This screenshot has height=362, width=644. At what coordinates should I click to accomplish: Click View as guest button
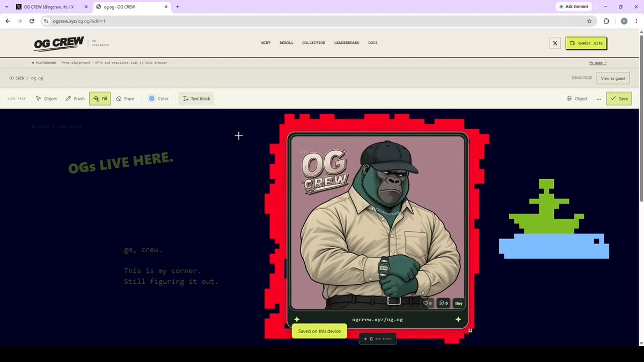613,78
